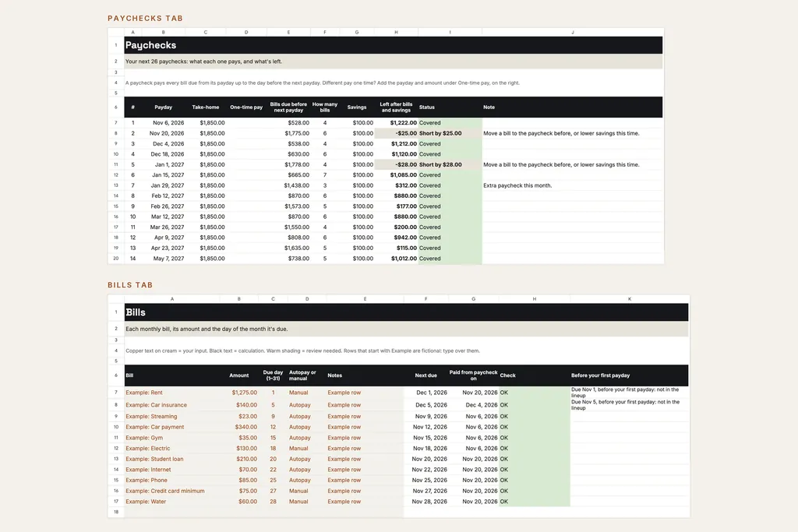Select the 'Example: Streaming' bill cell
Viewport: 798px width, 532px height.
point(172,416)
